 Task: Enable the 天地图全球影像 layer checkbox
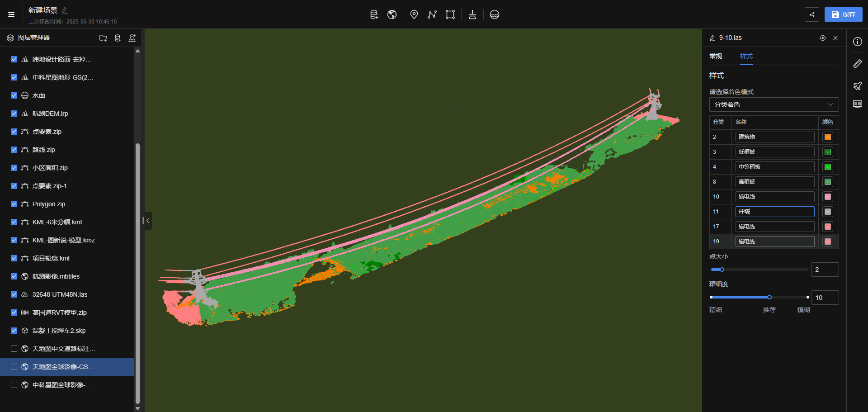point(14,367)
